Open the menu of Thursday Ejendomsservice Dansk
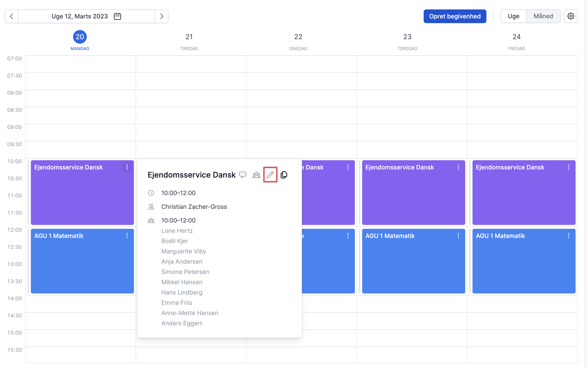Image resolution: width=588 pixels, height=368 pixels. click(x=458, y=167)
